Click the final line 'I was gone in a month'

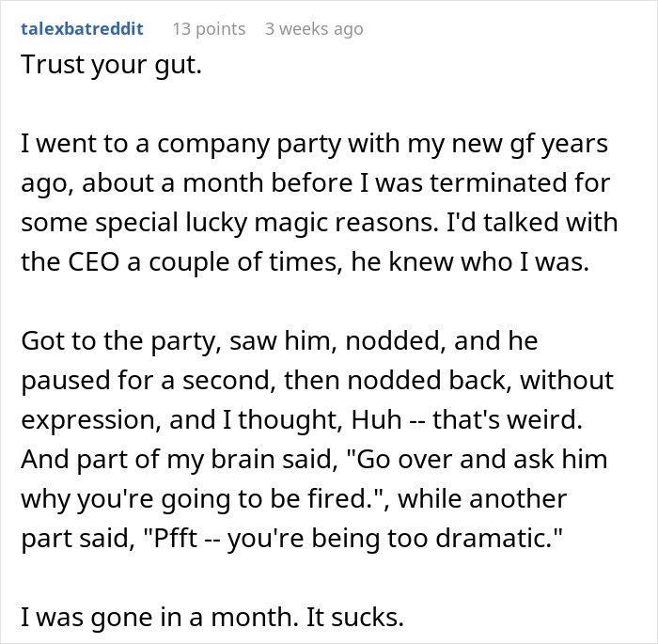click(x=212, y=618)
